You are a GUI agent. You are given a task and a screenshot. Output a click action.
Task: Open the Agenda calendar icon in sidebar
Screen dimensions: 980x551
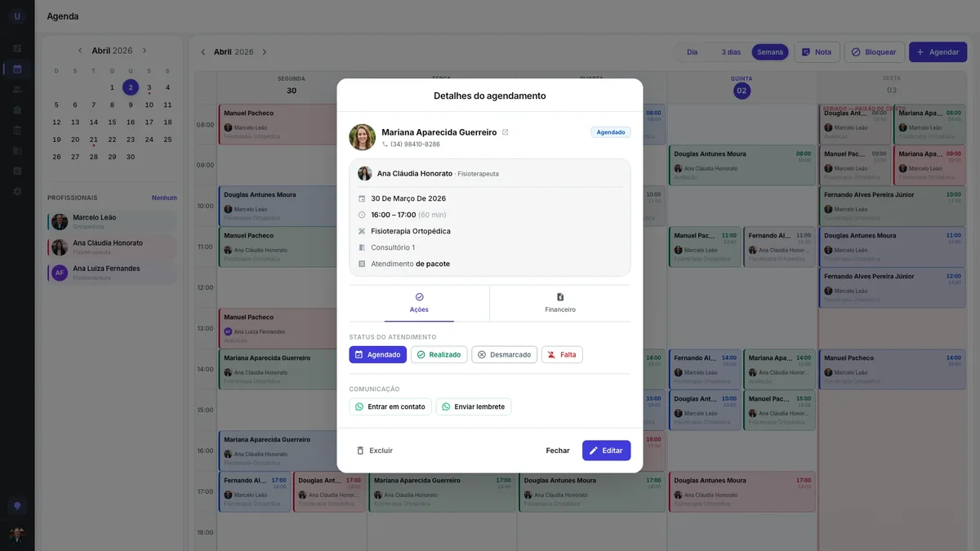[x=17, y=69]
